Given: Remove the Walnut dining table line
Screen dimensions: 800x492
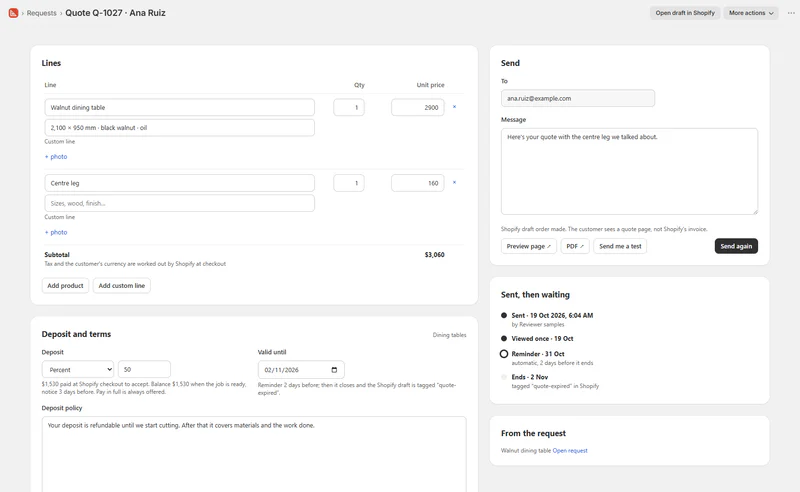Looking at the screenshot, I should tap(454, 107).
